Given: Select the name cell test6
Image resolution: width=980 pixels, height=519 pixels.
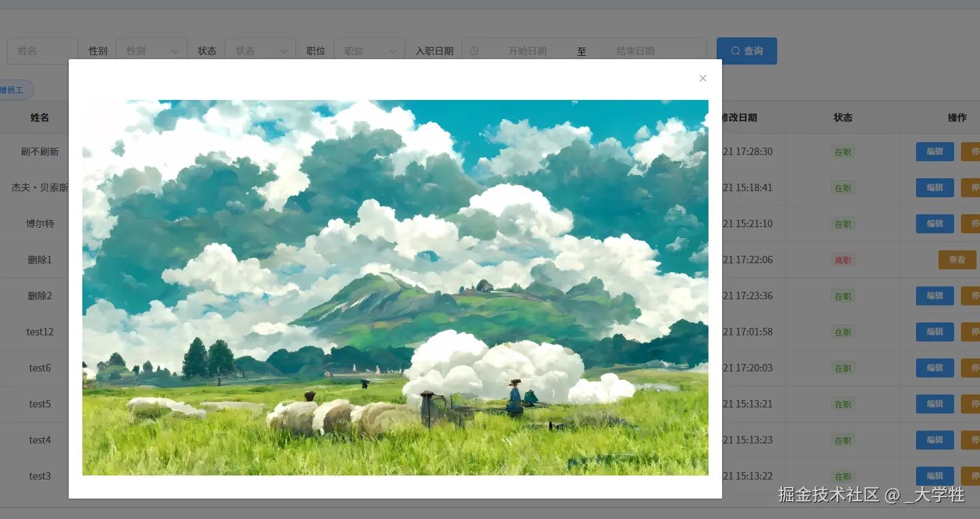Looking at the screenshot, I should tap(40, 368).
